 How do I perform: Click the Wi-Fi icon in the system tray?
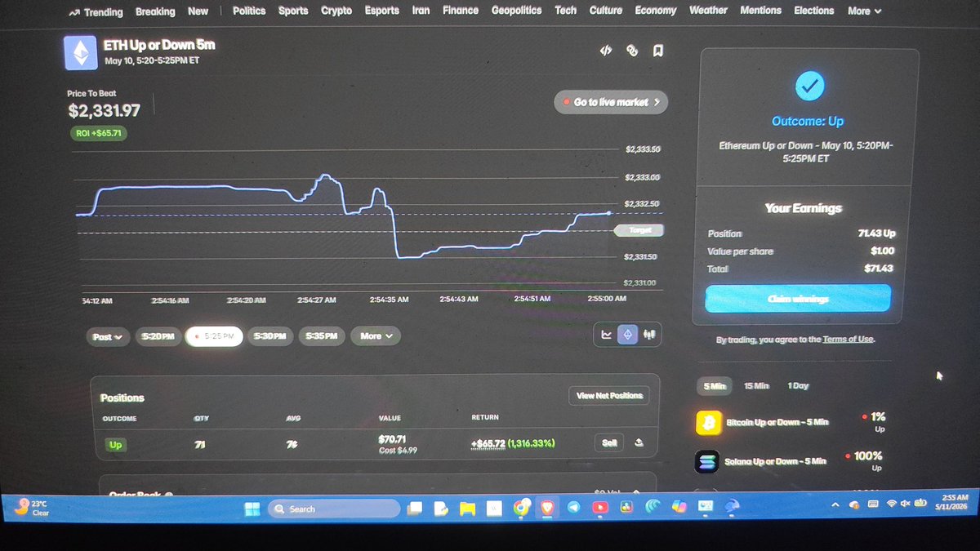(892, 505)
